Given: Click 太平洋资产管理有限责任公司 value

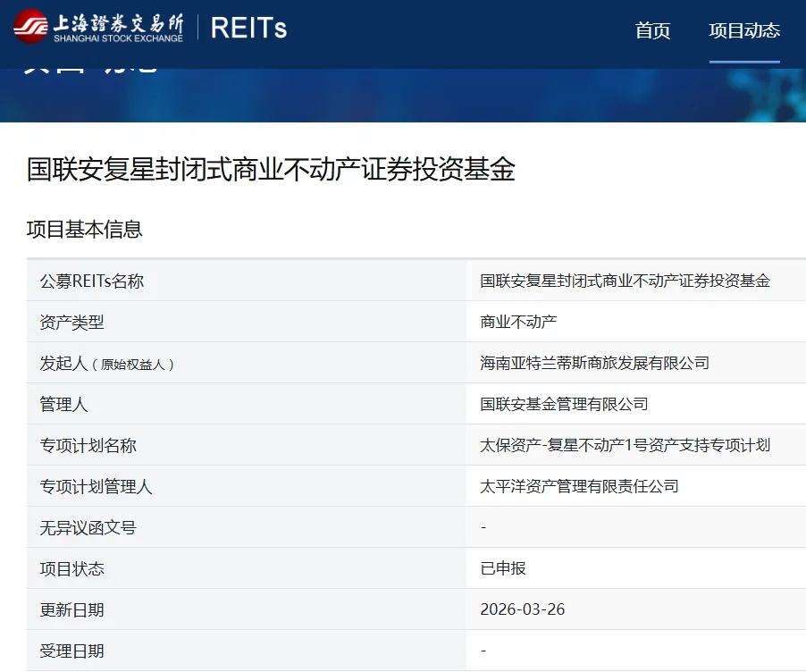Looking at the screenshot, I should [579, 486].
